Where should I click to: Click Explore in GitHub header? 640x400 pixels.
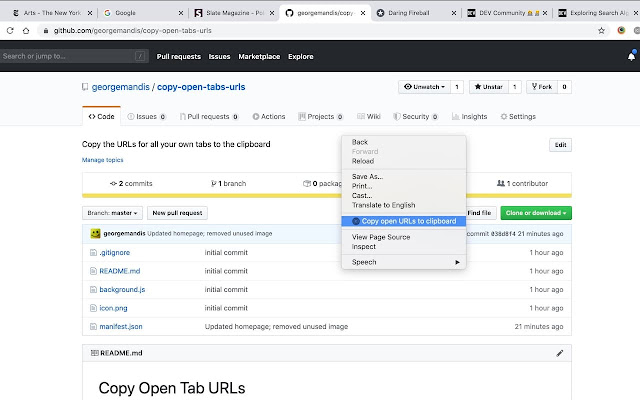click(x=301, y=57)
